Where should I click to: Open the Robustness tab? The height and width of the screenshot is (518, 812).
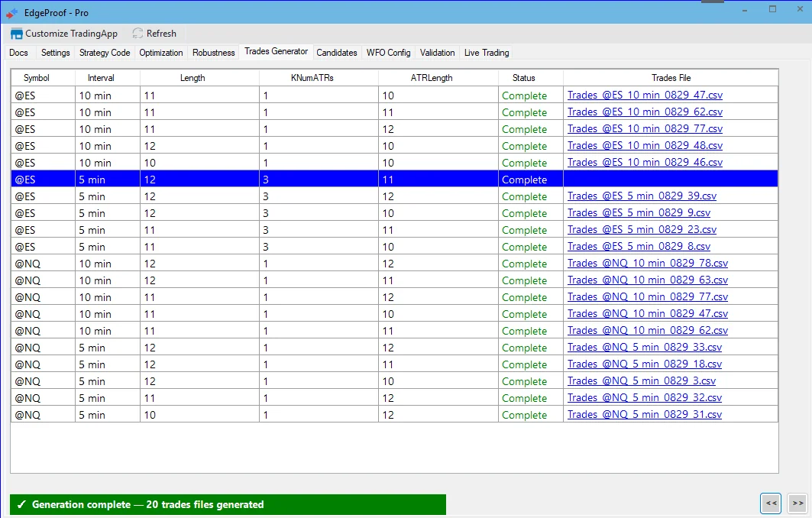click(x=213, y=52)
